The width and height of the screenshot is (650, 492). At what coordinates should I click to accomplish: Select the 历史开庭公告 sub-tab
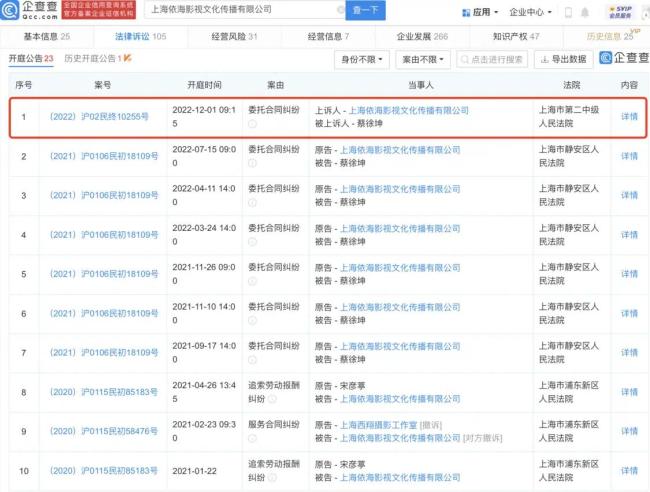pyautogui.click(x=90, y=59)
